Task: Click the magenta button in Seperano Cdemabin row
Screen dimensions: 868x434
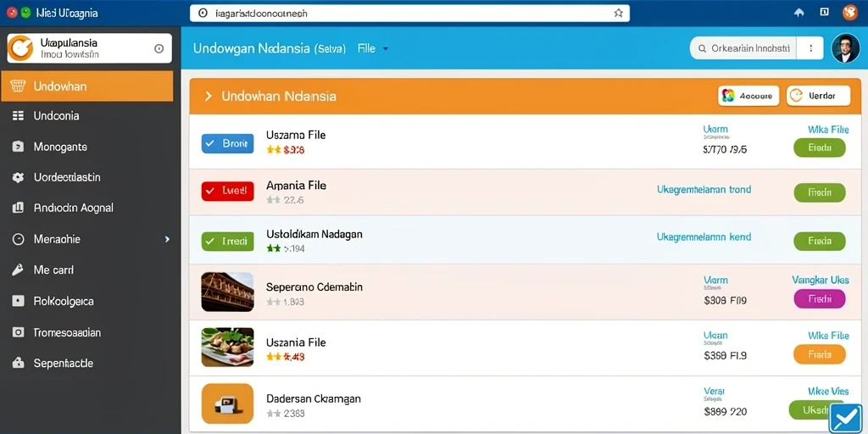Action: coord(820,298)
